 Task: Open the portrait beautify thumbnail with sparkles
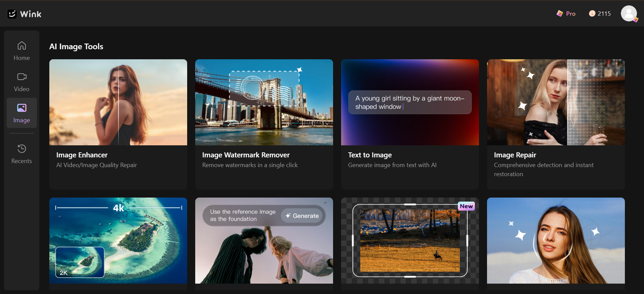click(x=556, y=240)
